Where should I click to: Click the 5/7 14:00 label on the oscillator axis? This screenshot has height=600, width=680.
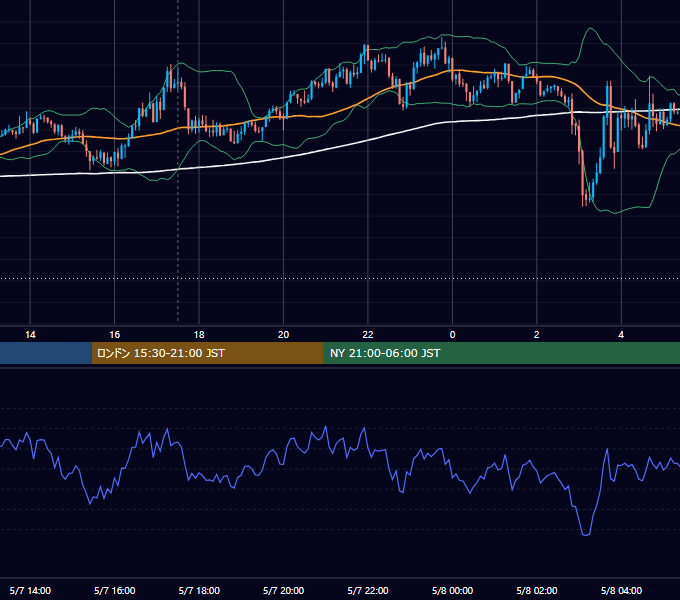(30, 590)
